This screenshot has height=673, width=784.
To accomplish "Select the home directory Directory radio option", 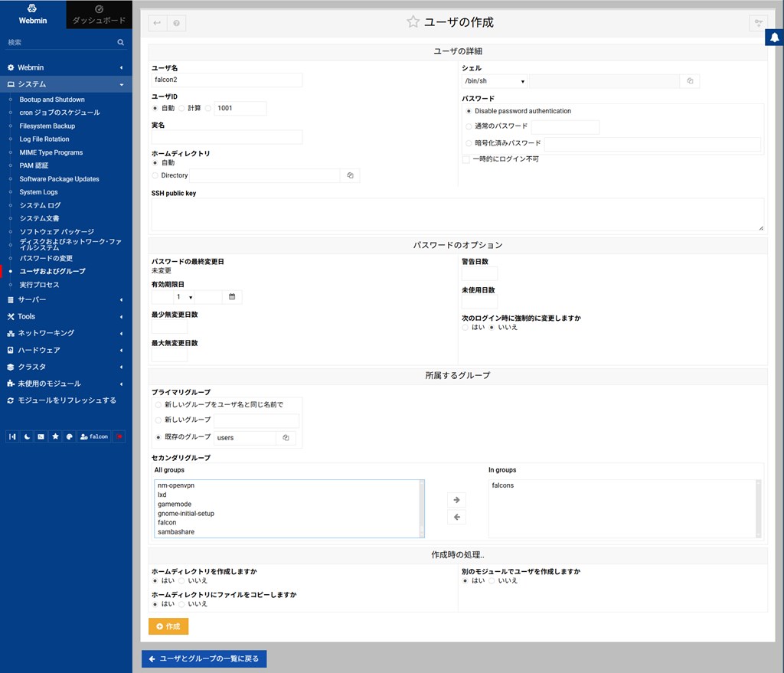I will click(x=156, y=175).
